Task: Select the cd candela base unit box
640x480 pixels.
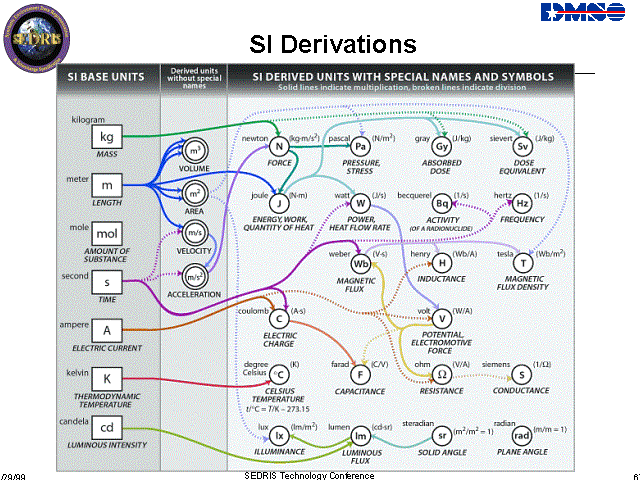Action: [x=107, y=427]
